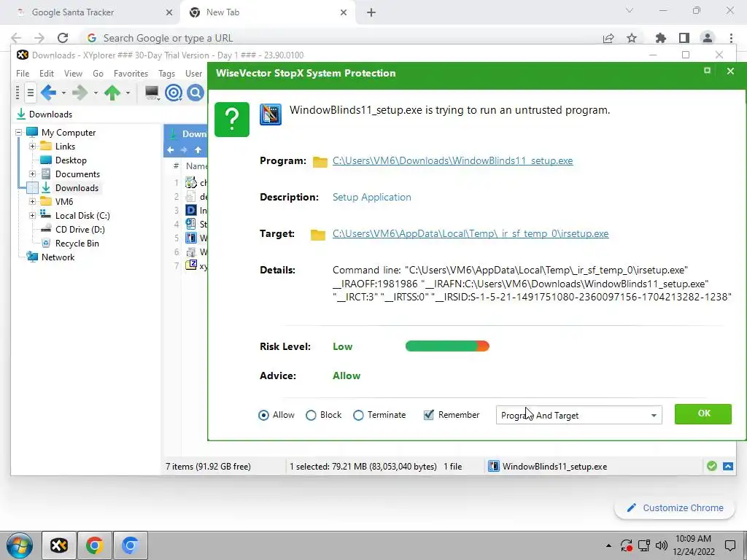Open Chrome extensions puzzle icon
Screen dimensions: 747x560
[660, 38]
